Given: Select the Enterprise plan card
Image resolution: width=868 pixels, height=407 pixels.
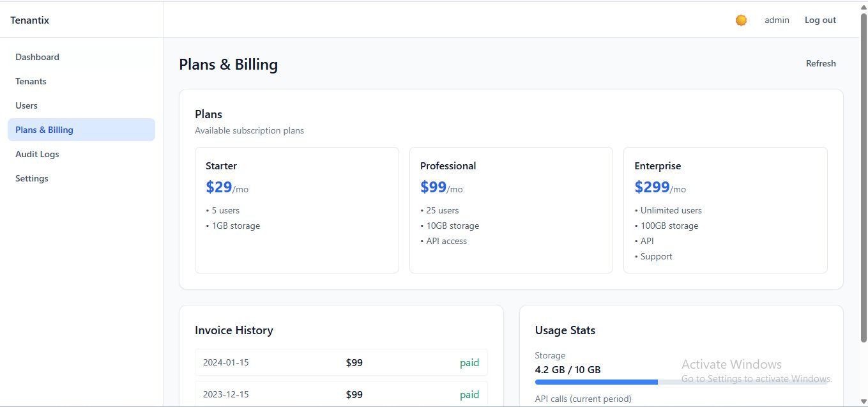Looking at the screenshot, I should click(725, 210).
